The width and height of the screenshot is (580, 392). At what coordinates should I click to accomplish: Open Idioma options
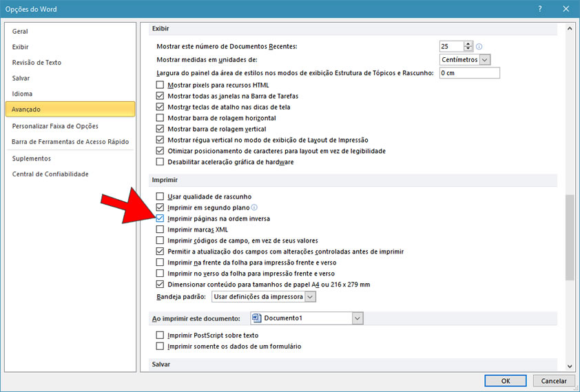pyautogui.click(x=70, y=94)
